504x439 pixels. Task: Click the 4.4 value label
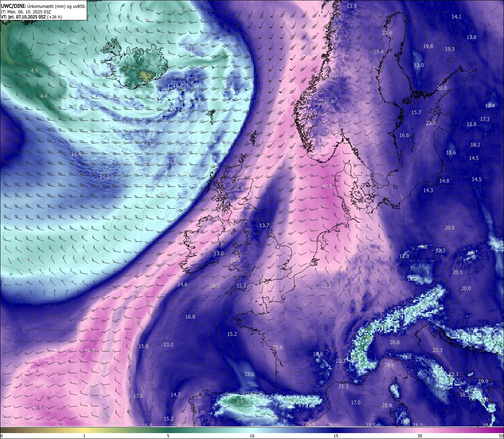click(x=43, y=96)
